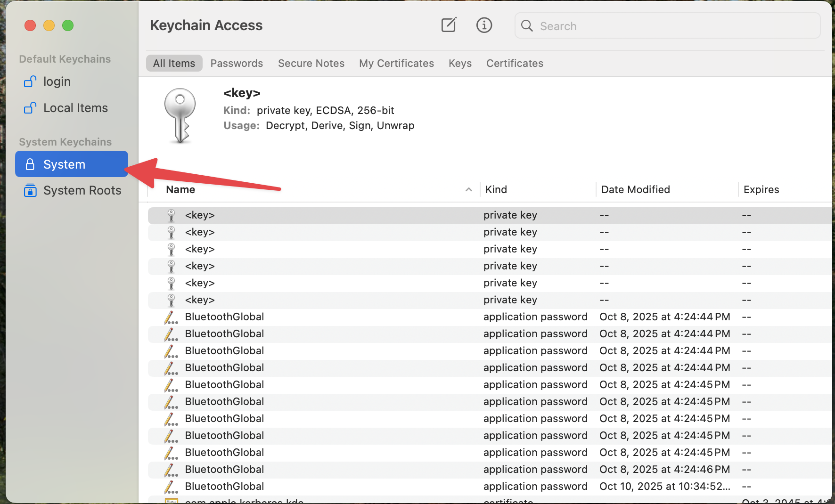Switch to the Passwords tab
Image resolution: width=835 pixels, height=504 pixels.
click(x=237, y=63)
